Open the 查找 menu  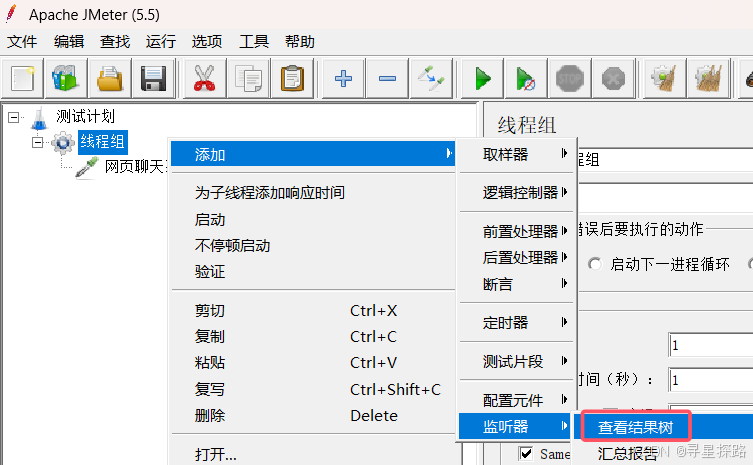click(x=115, y=42)
